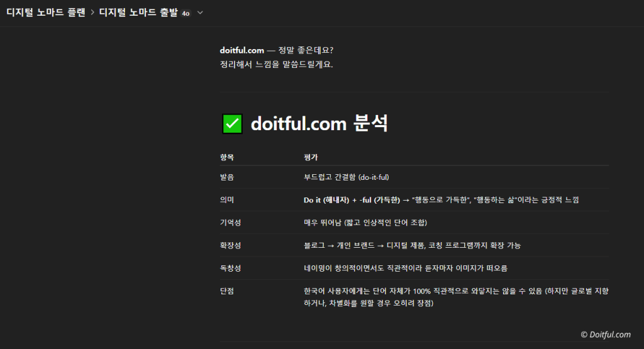Click the "확장성" row label
The image size is (644, 349).
pyautogui.click(x=230, y=245)
